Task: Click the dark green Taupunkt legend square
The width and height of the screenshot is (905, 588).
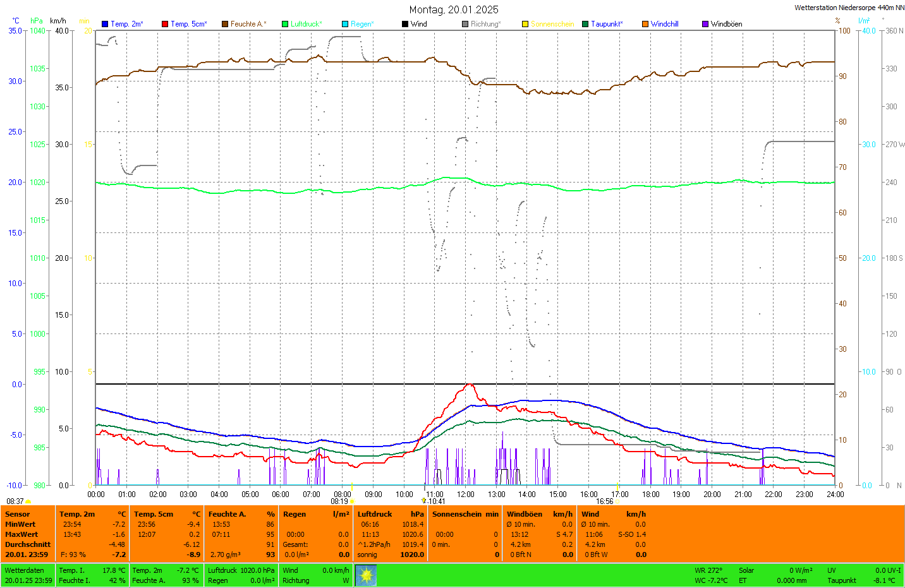Action: click(x=585, y=24)
